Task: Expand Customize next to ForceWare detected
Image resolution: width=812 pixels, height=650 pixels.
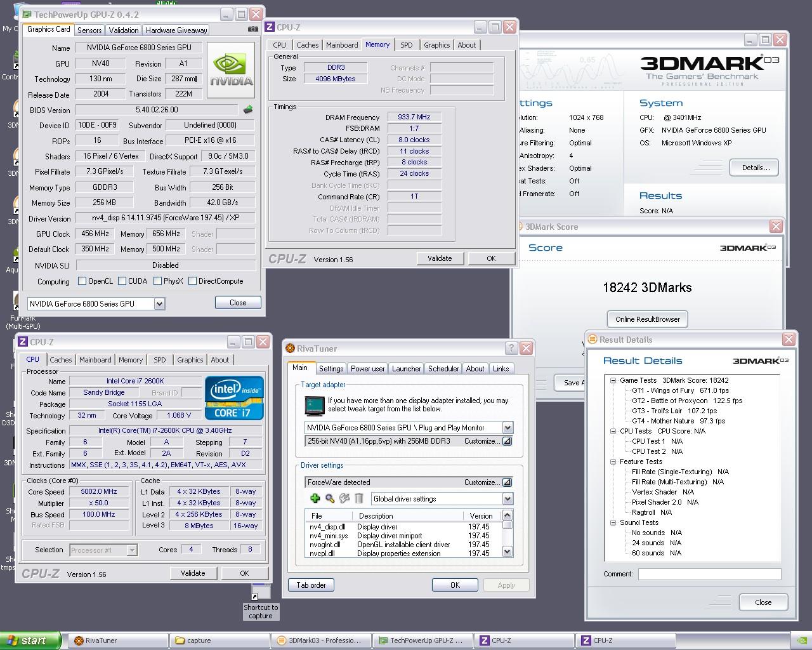Action: tap(507, 482)
